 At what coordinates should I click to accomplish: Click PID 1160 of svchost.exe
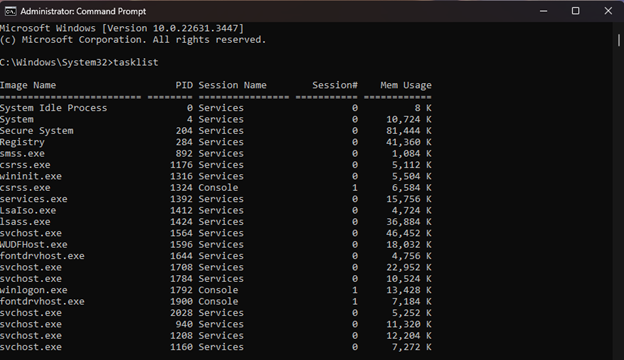pos(181,347)
